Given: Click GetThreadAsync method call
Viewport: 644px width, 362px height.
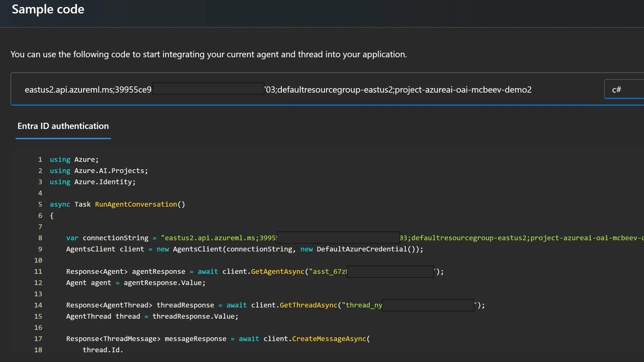Looking at the screenshot, I should pos(308,305).
